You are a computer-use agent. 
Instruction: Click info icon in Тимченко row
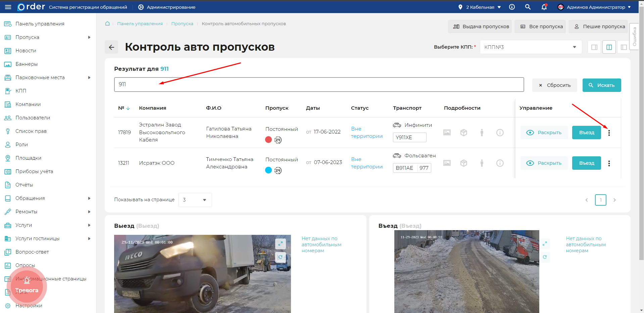(x=500, y=163)
